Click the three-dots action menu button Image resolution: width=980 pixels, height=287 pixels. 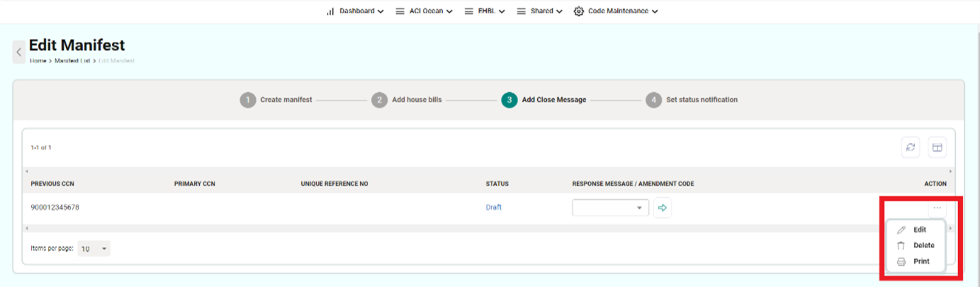pos(937,208)
